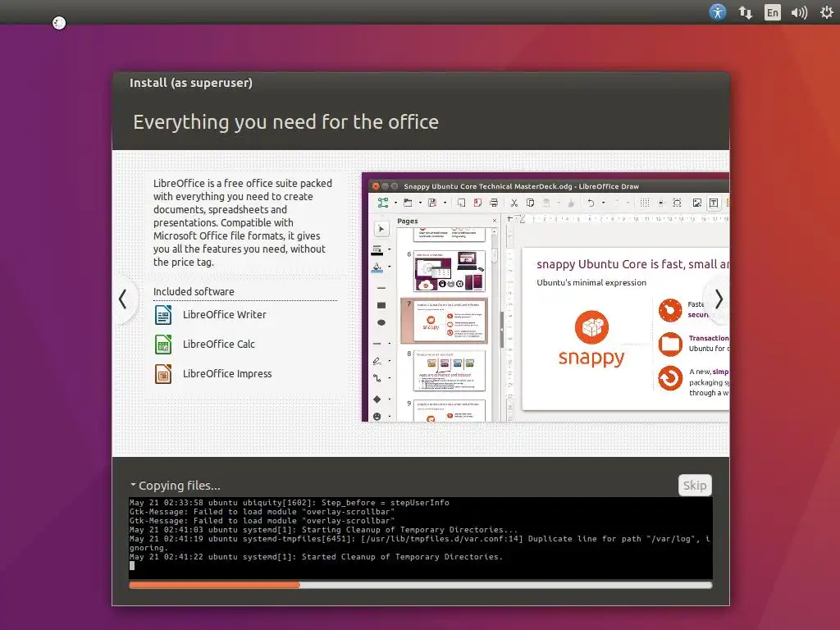Click the Print icon in Draw toolbar

[x=494, y=203]
